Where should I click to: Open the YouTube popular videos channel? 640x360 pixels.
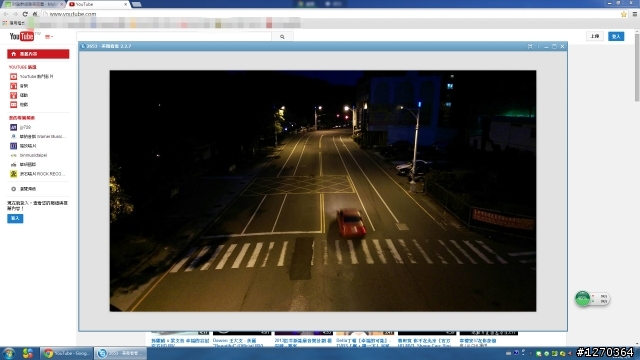(x=37, y=76)
